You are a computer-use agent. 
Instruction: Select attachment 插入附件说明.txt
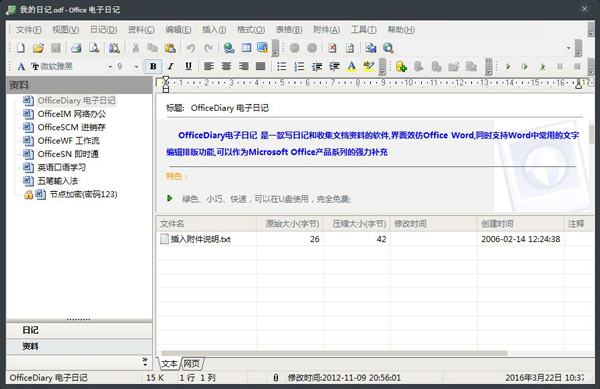(200, 239)
